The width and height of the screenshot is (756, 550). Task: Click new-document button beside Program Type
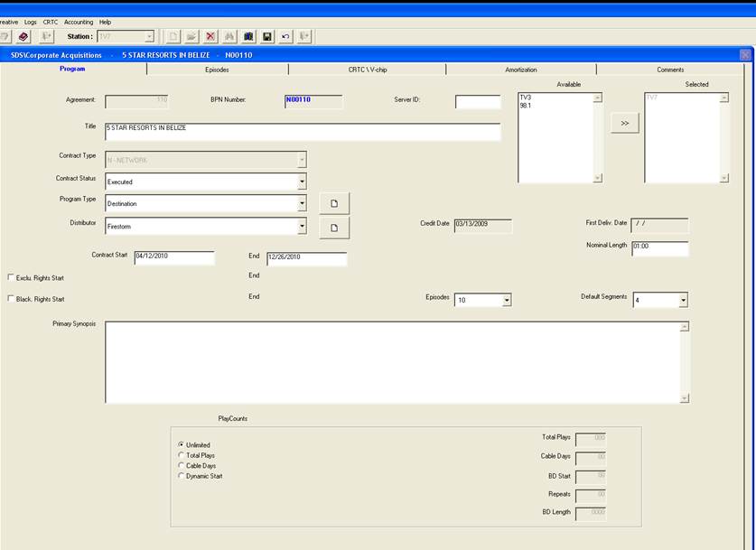coord(334,204)
